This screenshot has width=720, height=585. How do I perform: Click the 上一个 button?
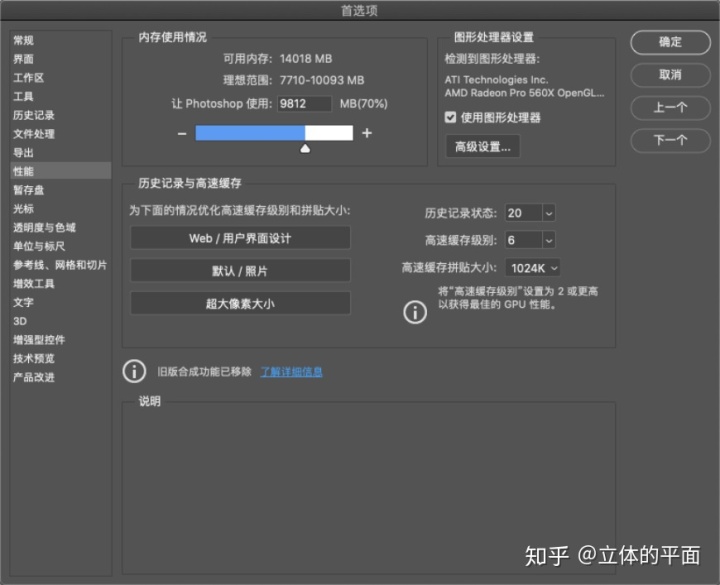(670, 108)
